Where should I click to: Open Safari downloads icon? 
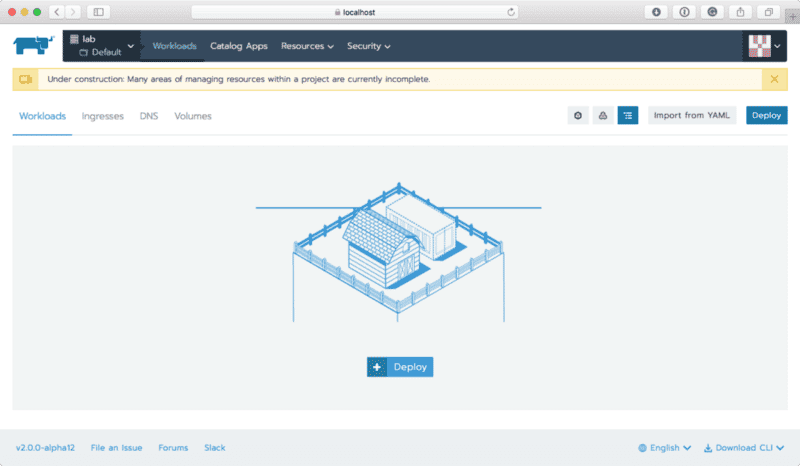point(657,12)
